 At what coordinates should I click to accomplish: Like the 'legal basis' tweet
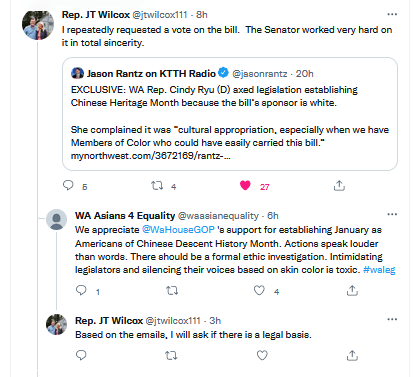262,355
